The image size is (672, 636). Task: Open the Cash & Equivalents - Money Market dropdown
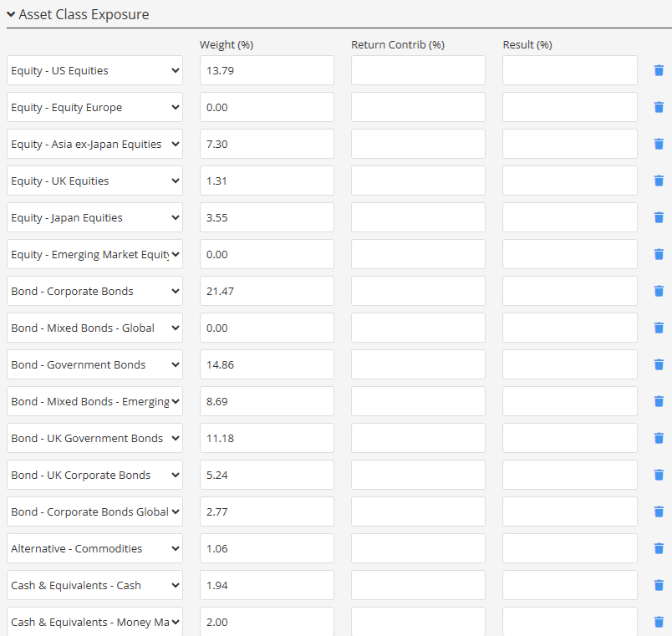(x=94, y=622)
